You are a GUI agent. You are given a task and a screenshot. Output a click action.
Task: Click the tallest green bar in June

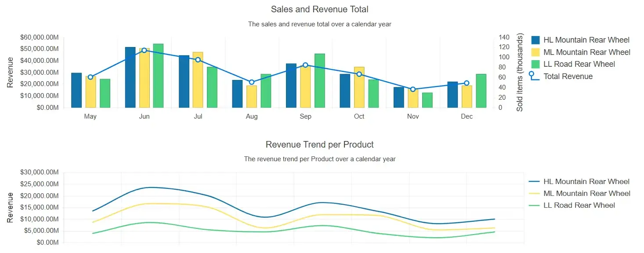tap(157, 75)
